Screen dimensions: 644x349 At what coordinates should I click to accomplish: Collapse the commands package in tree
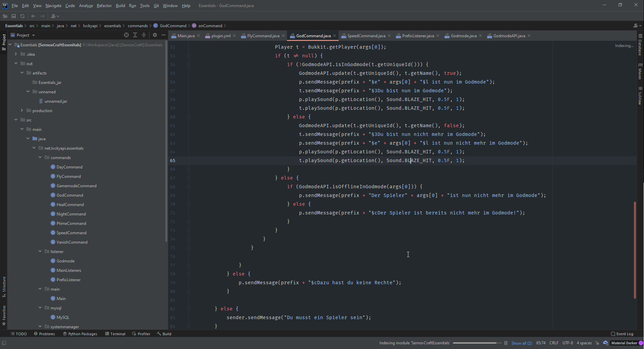pos(40,157)
